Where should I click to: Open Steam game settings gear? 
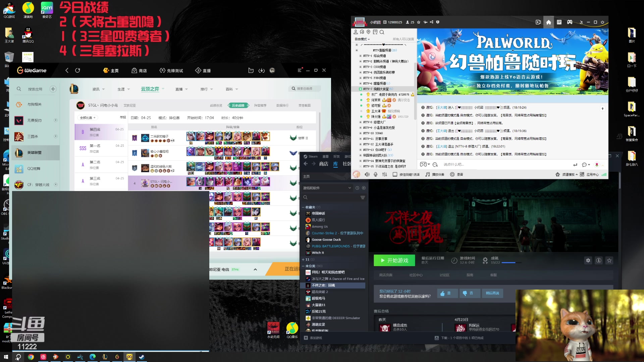(588, 260)
